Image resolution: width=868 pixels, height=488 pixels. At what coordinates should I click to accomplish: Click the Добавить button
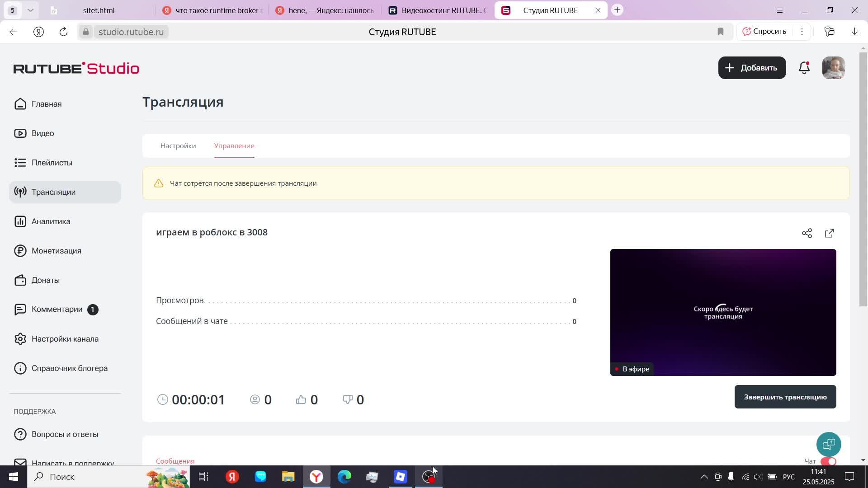pos(752,68)
